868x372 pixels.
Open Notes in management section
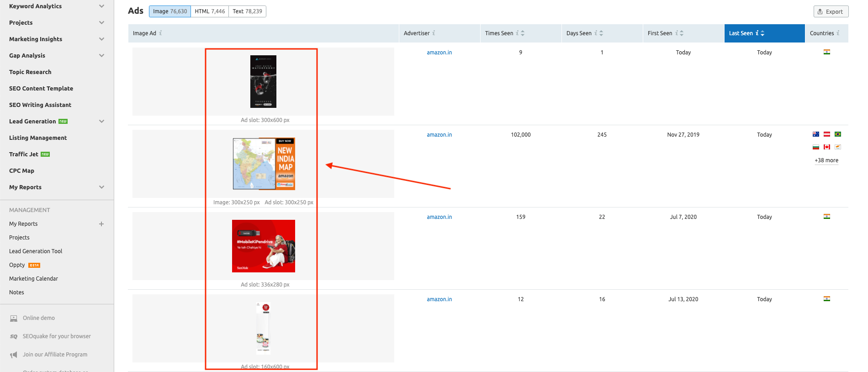[16, 292]
